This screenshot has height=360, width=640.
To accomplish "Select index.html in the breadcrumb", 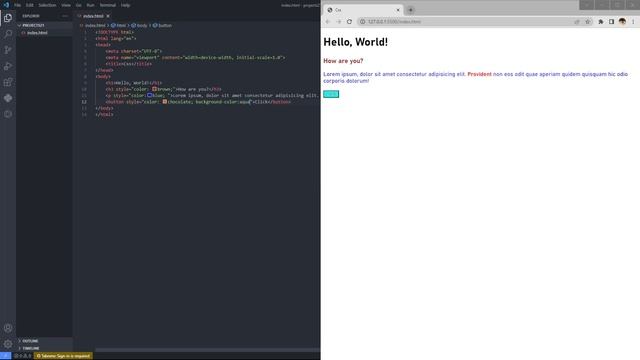I will pyautogui.click(x=95, y=25).
